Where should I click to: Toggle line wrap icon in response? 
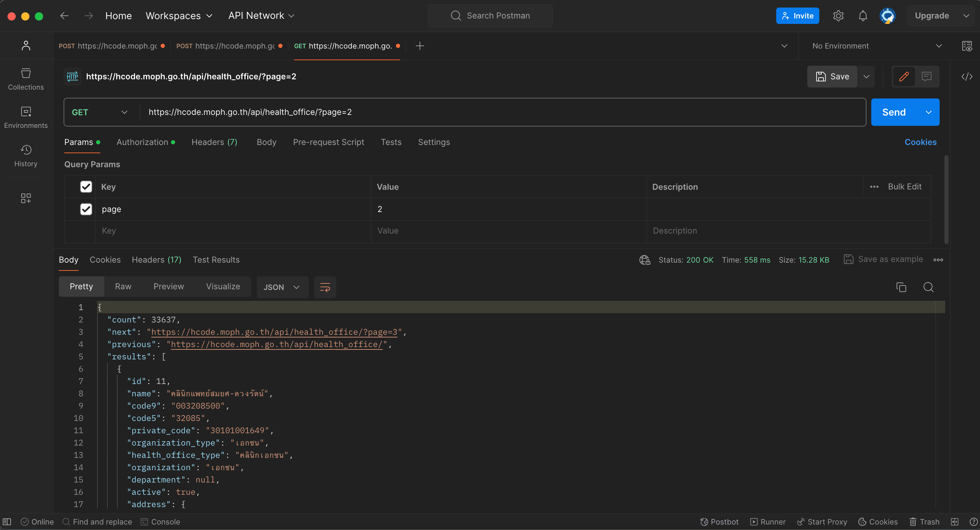tap(325, 287)
